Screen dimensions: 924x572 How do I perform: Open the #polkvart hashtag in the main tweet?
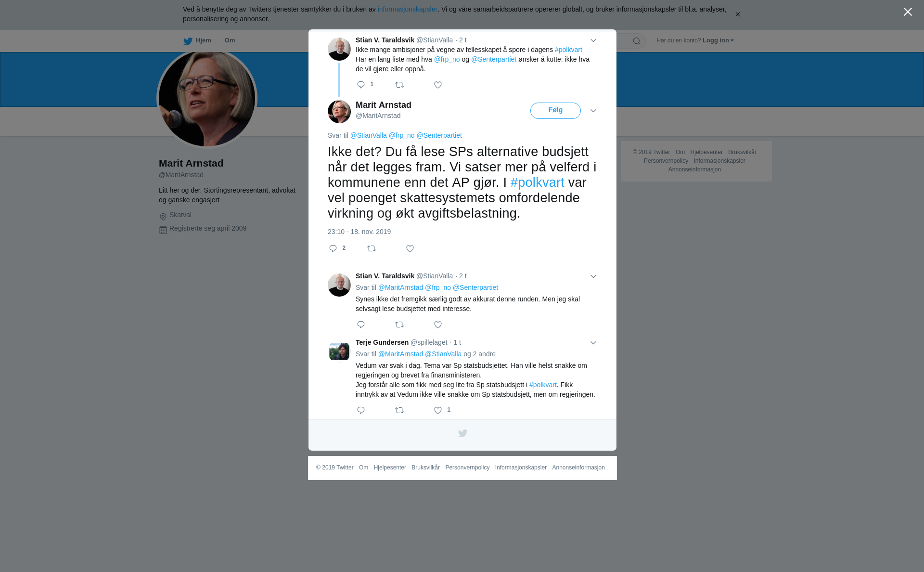pos(537,182)
